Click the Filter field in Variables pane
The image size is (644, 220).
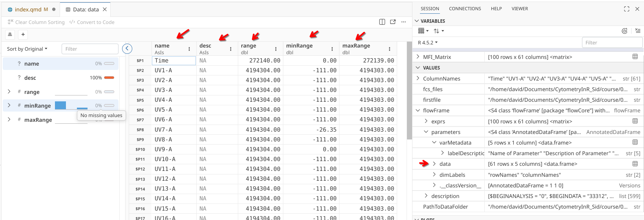tap(611, 42)
